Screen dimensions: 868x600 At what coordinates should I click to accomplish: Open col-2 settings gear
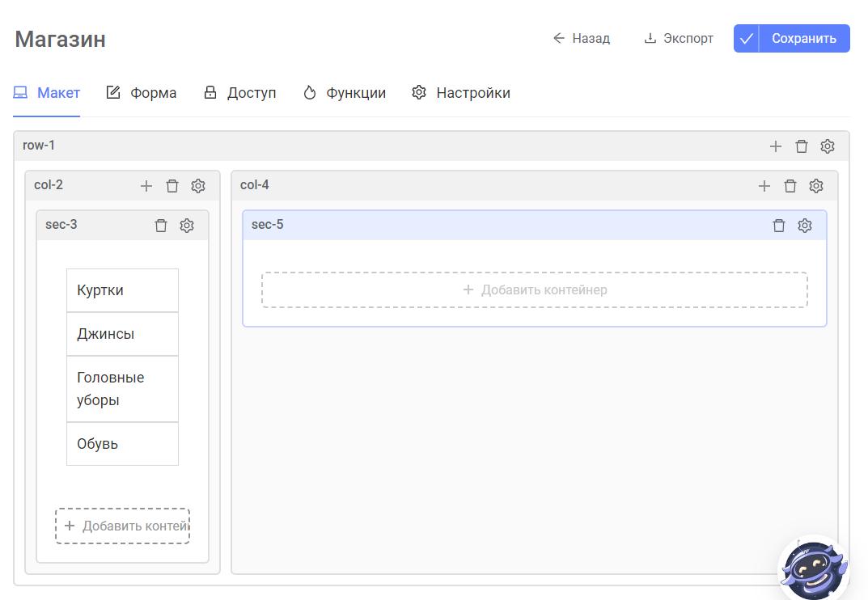198,186
